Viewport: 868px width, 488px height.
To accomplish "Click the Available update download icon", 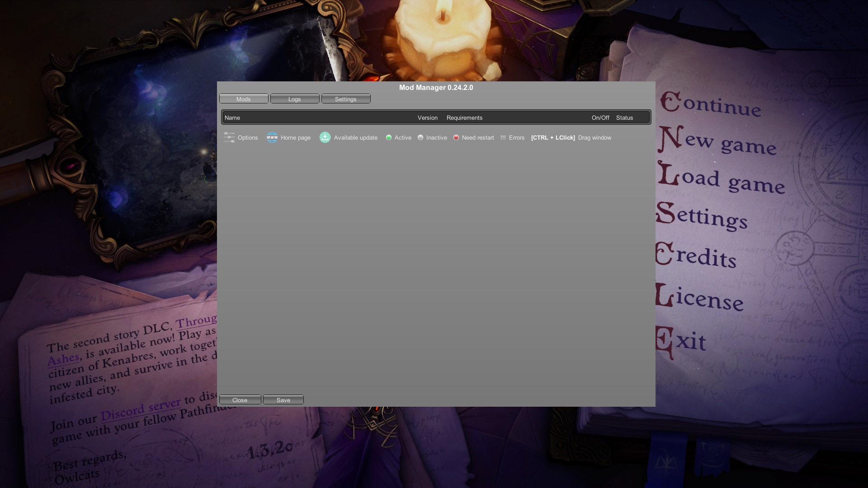I will (325, 137).
